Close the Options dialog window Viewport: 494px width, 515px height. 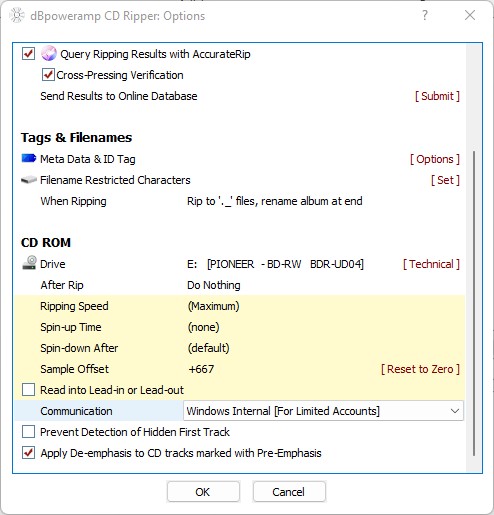[x=470, y=15]
